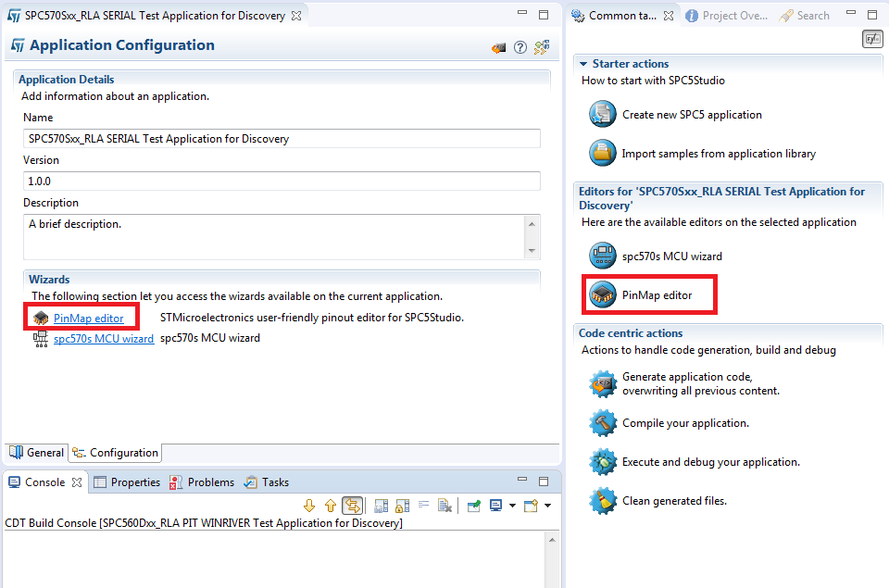Select the SPC570Sxx_RLA SERIAL editor tab
The width and height of the screenshot is (889, 588).
(155, 16)
